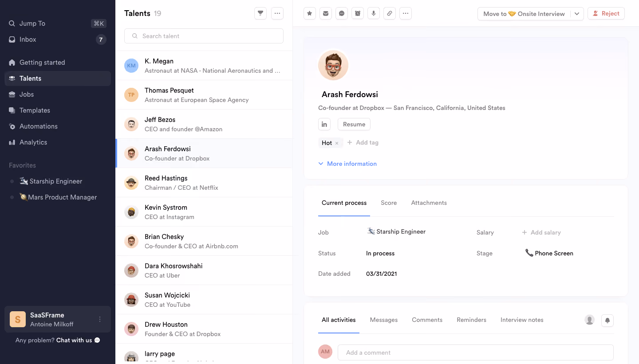Click Add tag
639x364 pixels.
363,143
